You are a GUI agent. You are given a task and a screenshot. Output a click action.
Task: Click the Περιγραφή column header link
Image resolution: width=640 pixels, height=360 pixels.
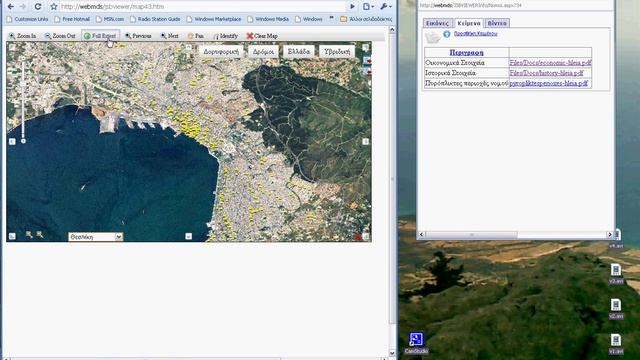tap(466, 53)
